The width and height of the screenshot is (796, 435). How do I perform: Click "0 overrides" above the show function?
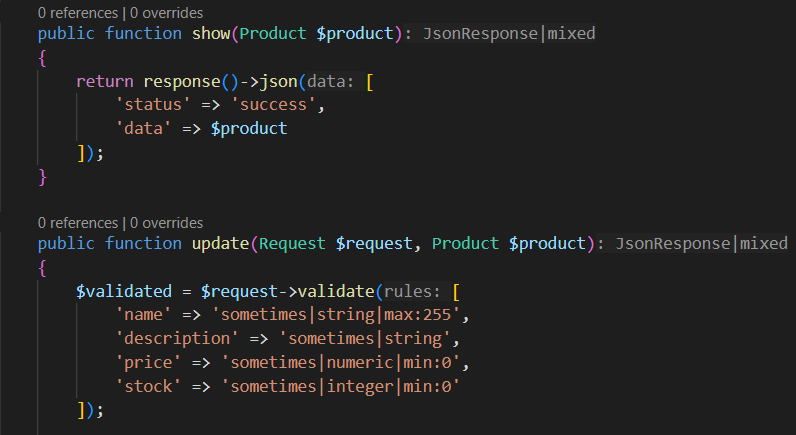167,13
